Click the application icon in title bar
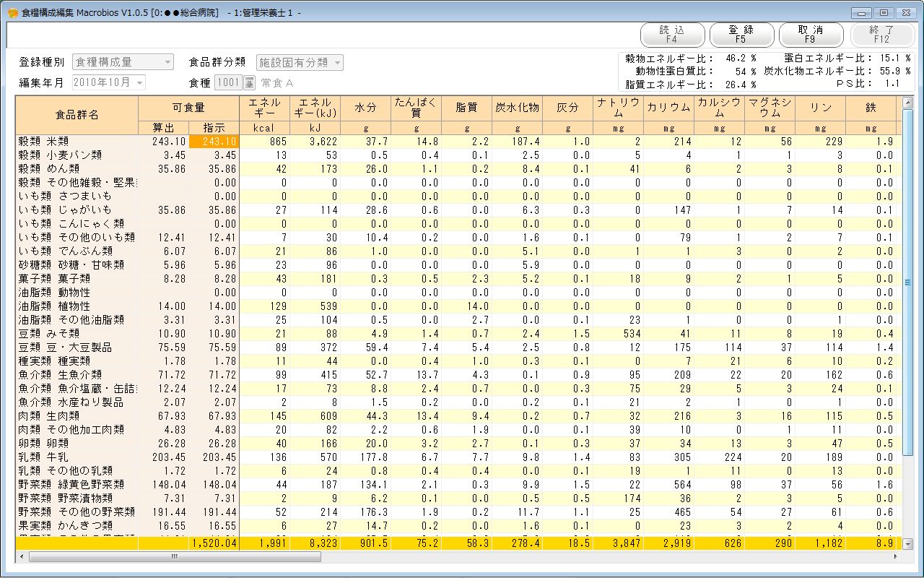Screen dimensions: 924x578 [12, 12]
